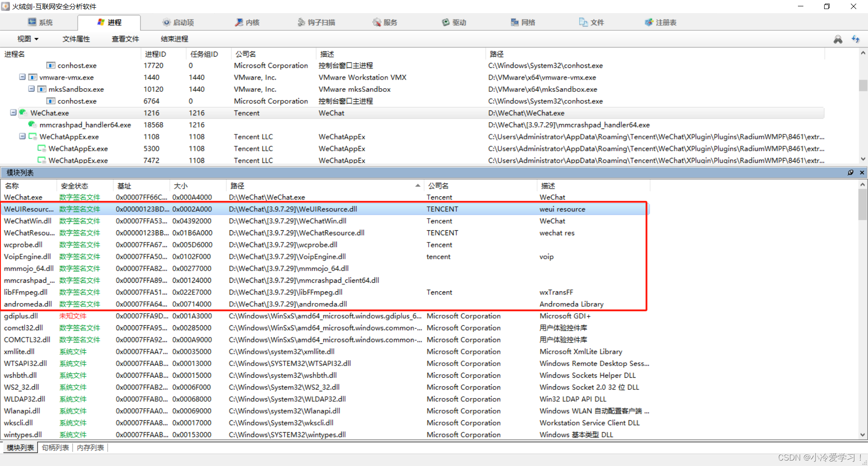Switch to the 驱动 tab
Image resolution: width=868 pixels, height=466 pixels.
pyautogui.click(x=454, y=22)
